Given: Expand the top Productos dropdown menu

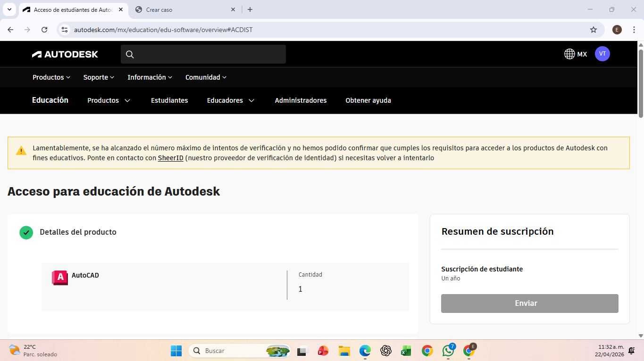Looking at the screenshot, I should pos(51,77).
